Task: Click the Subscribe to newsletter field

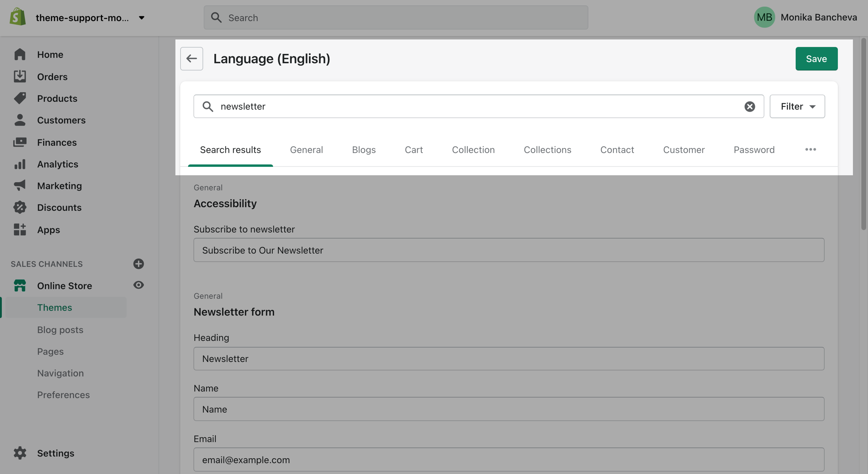Action: (x=509, y=250)
